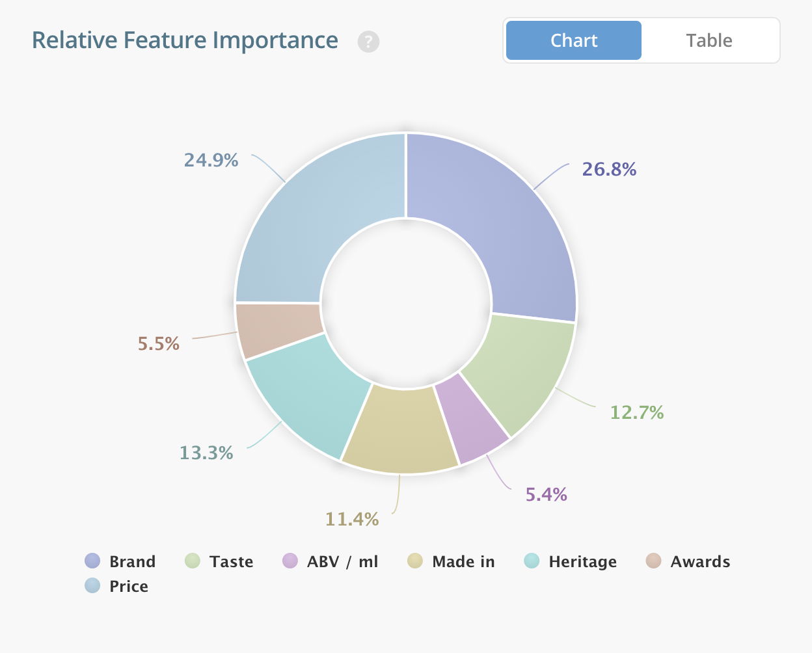
Task: Toggle ABV / ml legend entry
Action: click(x=331, y=561)
